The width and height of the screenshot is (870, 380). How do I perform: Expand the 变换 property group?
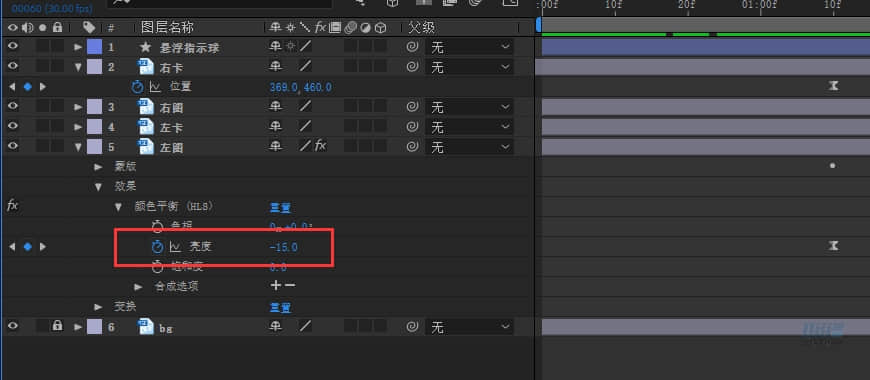[x=98, y=307]
